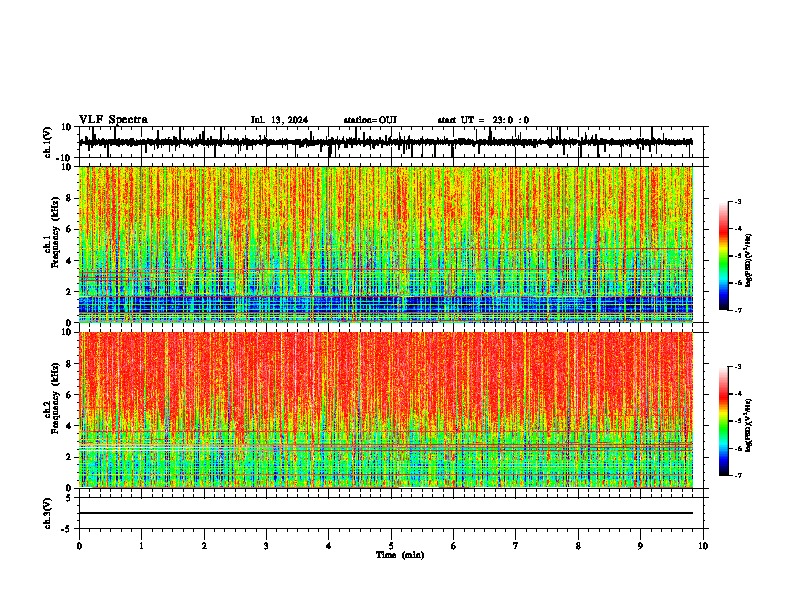Click the flat ch.3 voltage trace line
Image resolution: width=792 pixels, height=612 pixels.
coord(386,513)
